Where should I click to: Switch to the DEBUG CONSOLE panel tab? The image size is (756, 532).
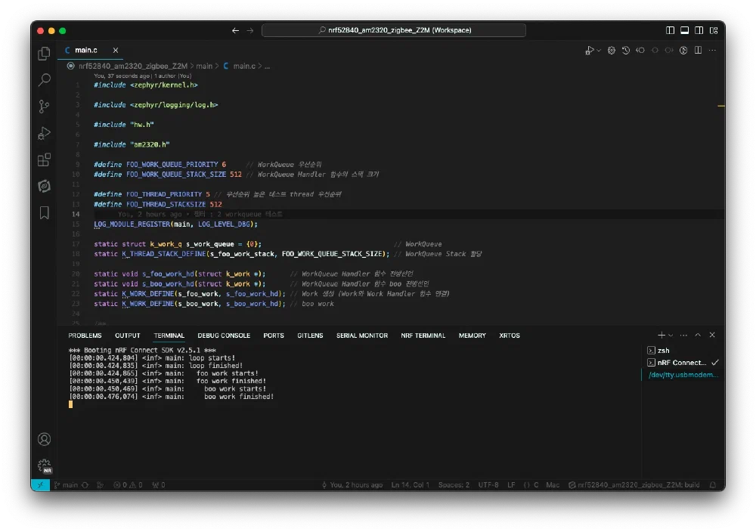tap(224, 336)
